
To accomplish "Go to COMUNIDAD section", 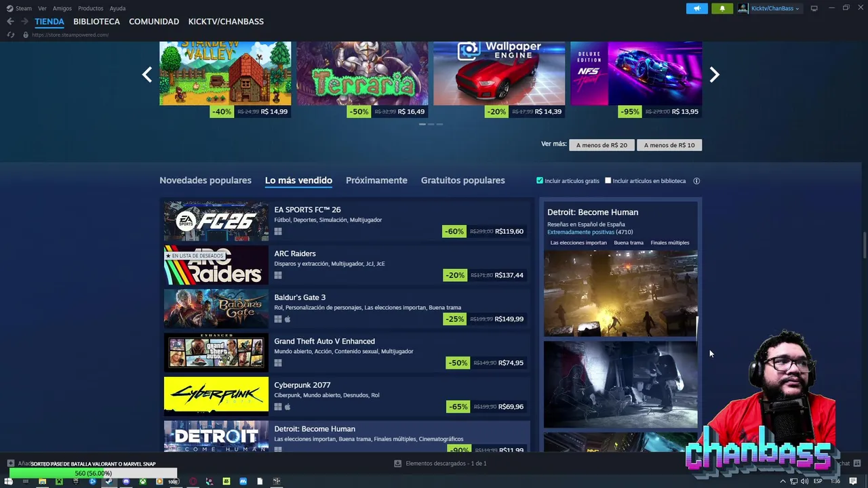I will pos(154,22).
